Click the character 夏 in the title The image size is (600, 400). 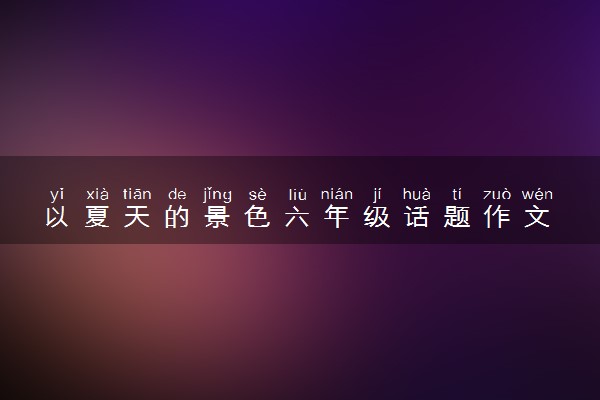click(97, 217)
